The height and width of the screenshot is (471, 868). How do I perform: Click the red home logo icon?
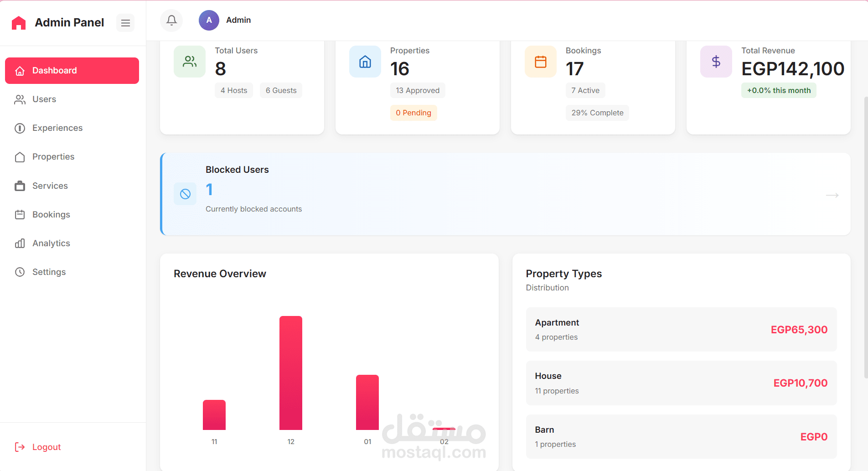(19, 23)
